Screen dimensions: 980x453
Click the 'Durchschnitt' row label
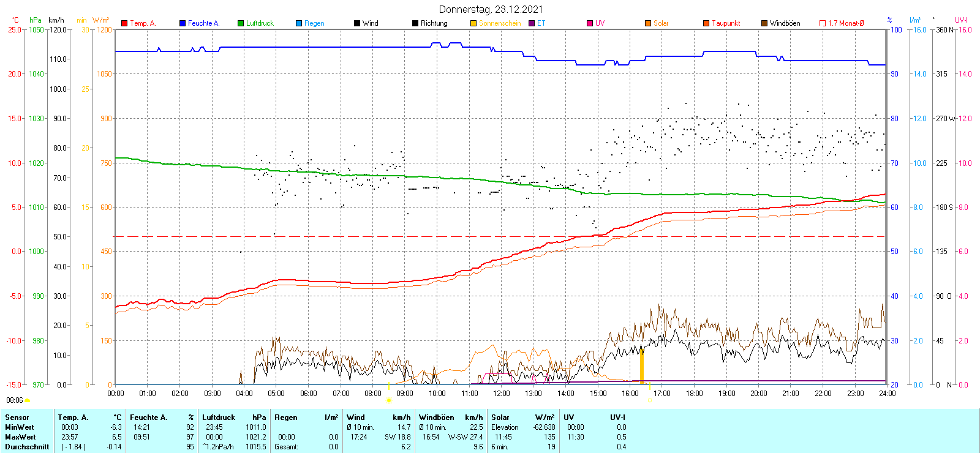[x=27, y=447]
